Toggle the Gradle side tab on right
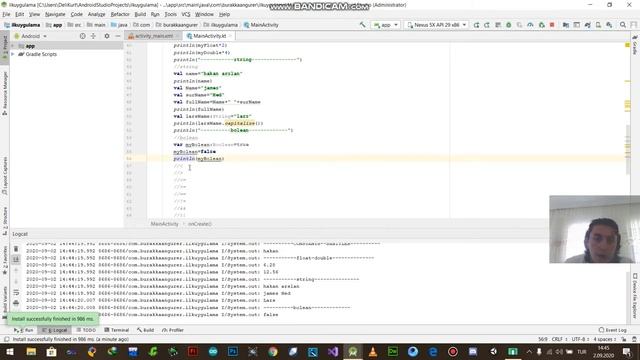Image resolution: width=640 pixels, height=360 pixels. tap(635, 45)
